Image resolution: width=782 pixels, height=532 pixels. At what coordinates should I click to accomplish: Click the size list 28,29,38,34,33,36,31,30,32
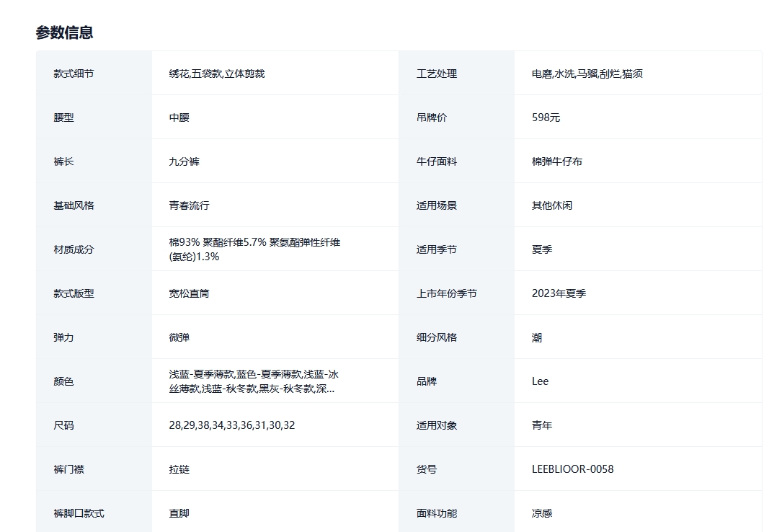231,425
